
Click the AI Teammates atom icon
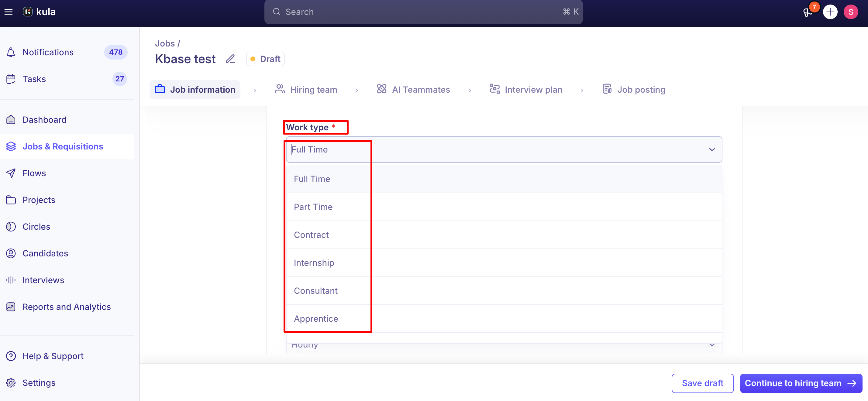tap(381, 89)
